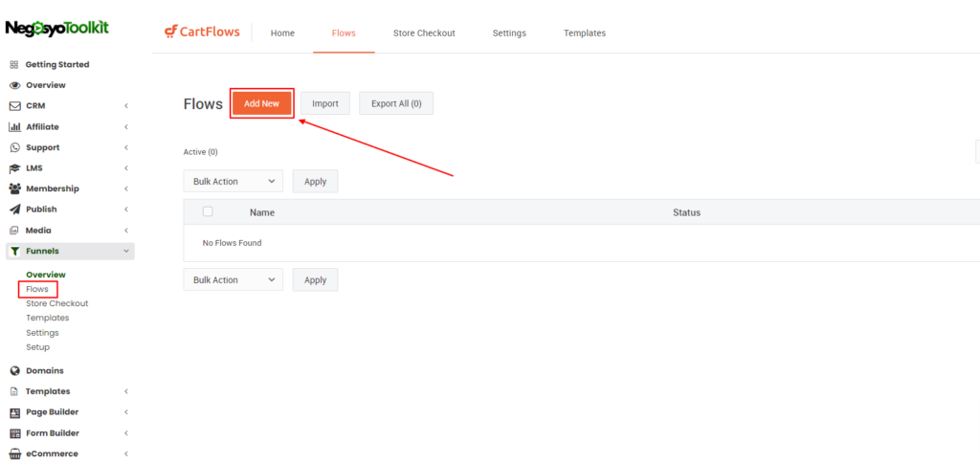980x464 pixels.
Task: Click the Membership people icon
Action: pos(15,188)
